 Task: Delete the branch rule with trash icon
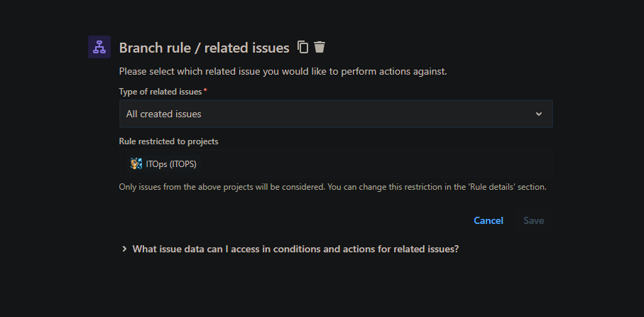click(320, 47)
